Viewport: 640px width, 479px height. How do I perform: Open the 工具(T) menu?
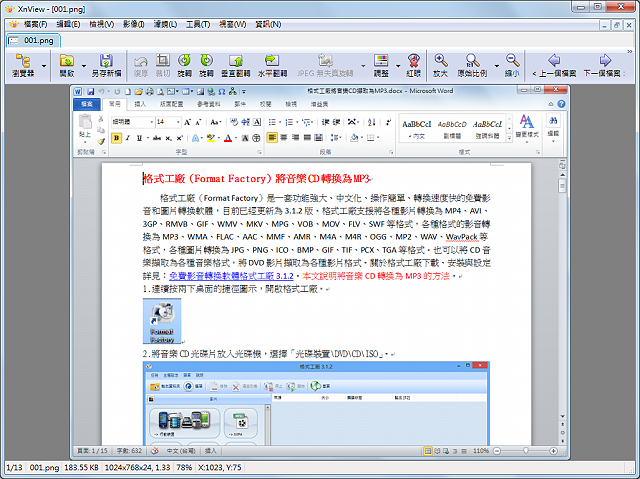point(198,24)
